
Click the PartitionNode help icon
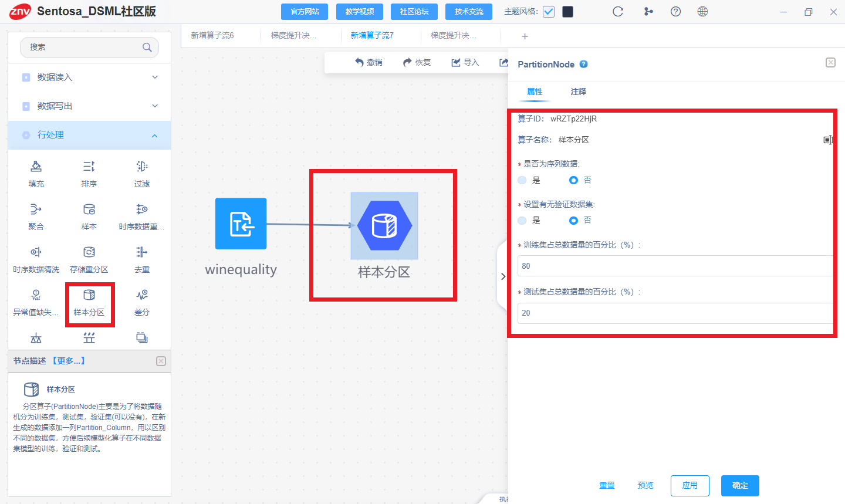coord(583,65)
